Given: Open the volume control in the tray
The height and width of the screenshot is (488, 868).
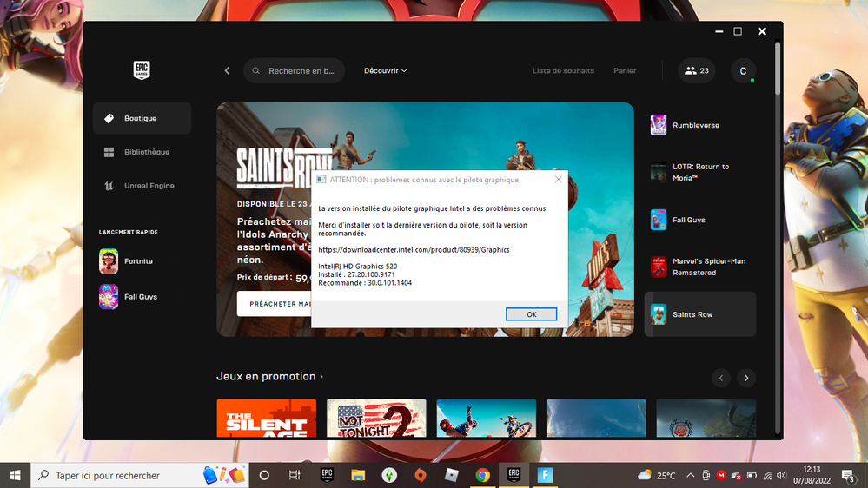Looking at the screenshot, I should (x=782, y=475).
